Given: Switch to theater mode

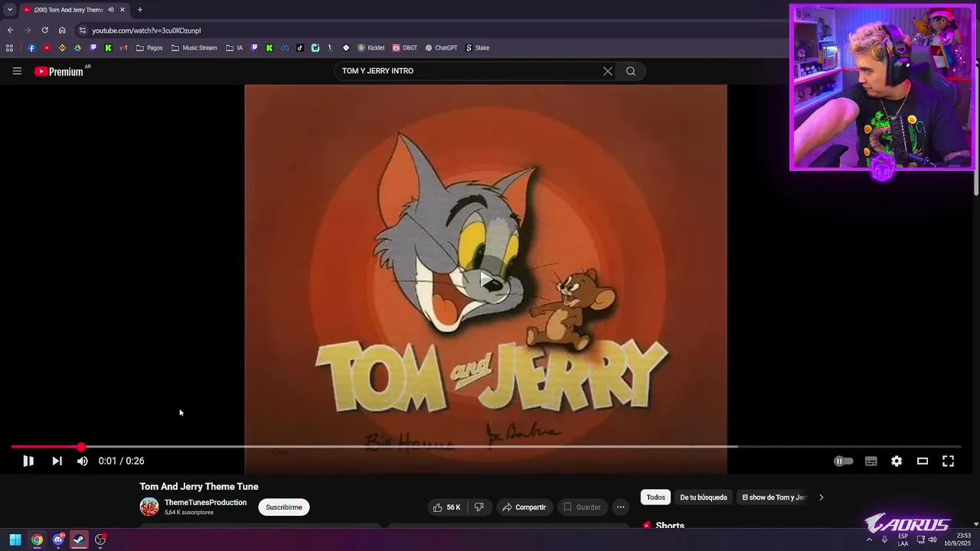Looking at the screenshot, I should click(923, 461).
